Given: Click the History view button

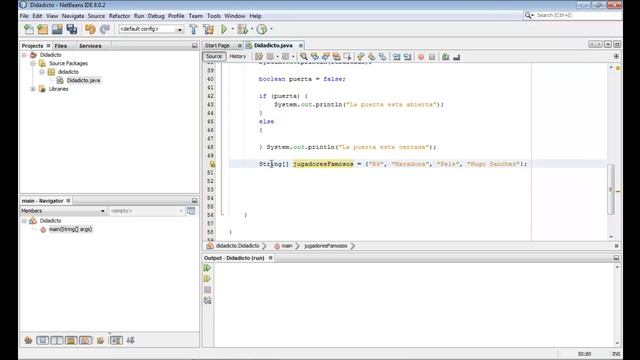Looking at the screenshot, I should (238, 56).
